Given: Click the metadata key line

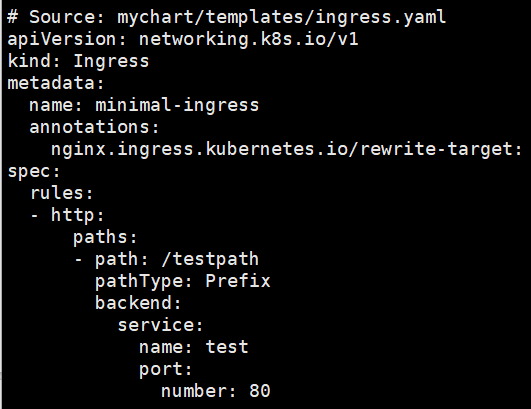Looking at the screenshot, I should click(x=56, y=83).
